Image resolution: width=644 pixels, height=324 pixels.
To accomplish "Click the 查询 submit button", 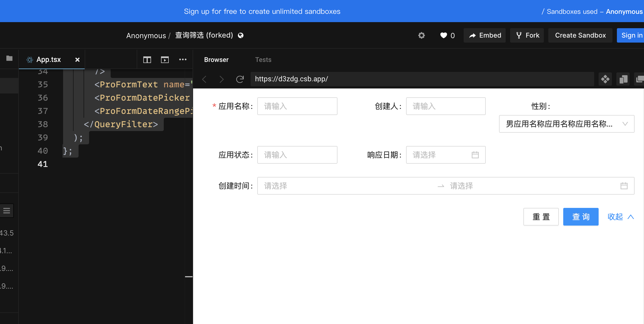I will click(x=580, y=217).
